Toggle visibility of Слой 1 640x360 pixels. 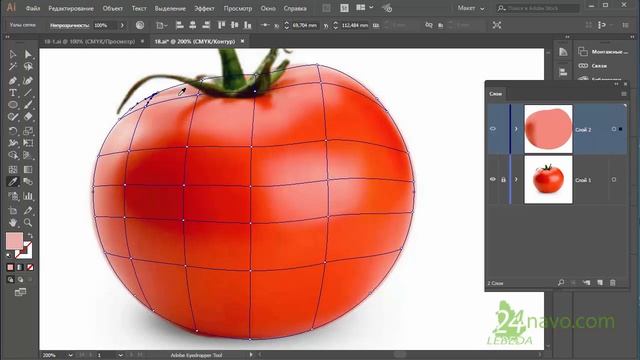tap(493, 180)
